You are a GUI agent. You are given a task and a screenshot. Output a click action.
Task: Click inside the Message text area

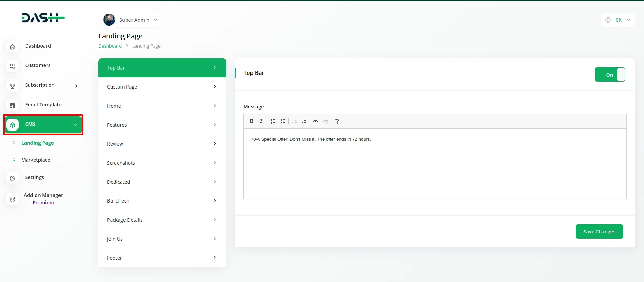tap(434, 164)
